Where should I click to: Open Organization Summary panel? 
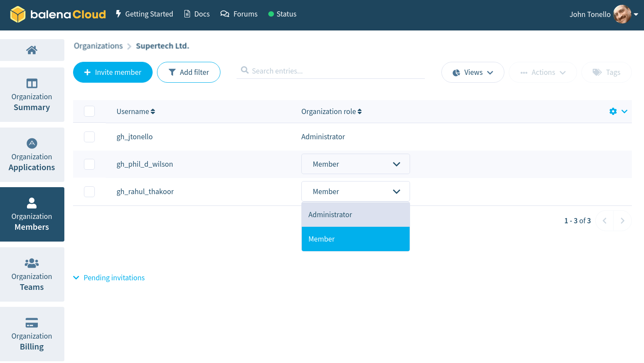[x=32, y=95]
